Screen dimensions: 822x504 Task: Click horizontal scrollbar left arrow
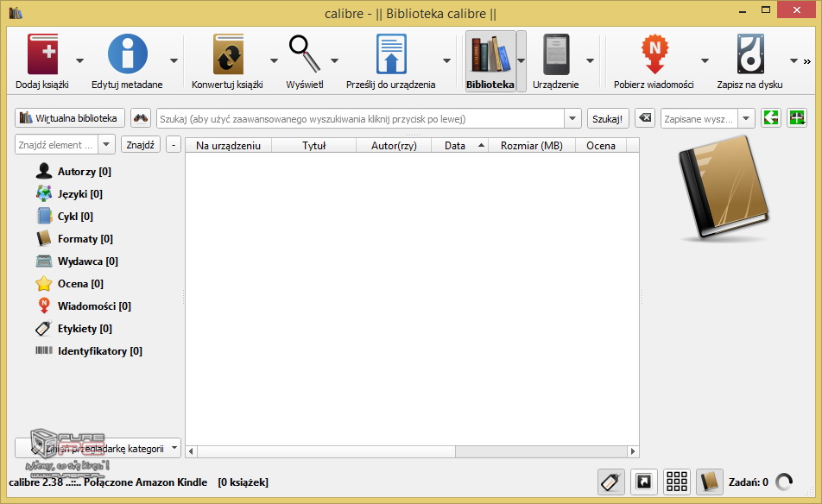(x=192, y=451)
